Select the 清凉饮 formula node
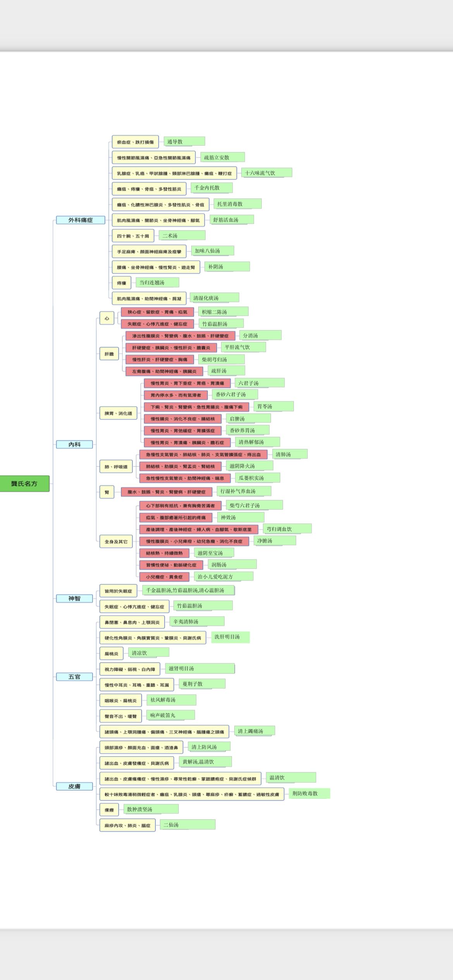This screenshot has height=980, width=453. point(149,653)
